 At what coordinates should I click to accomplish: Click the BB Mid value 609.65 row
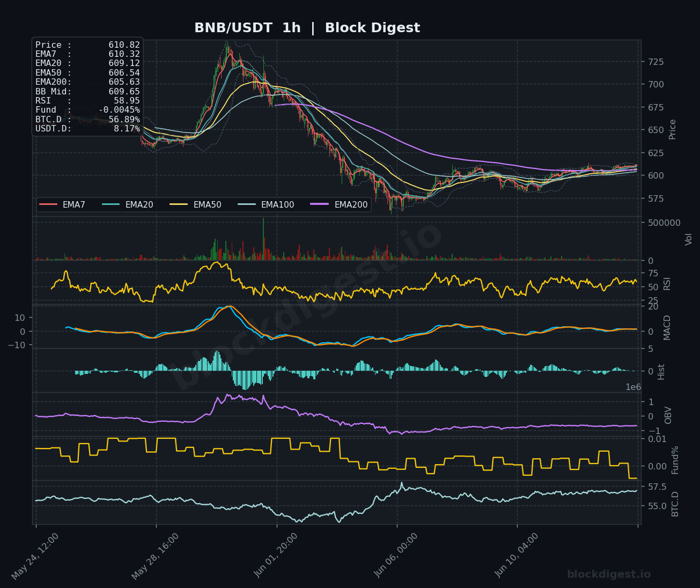tap(87, 91)
